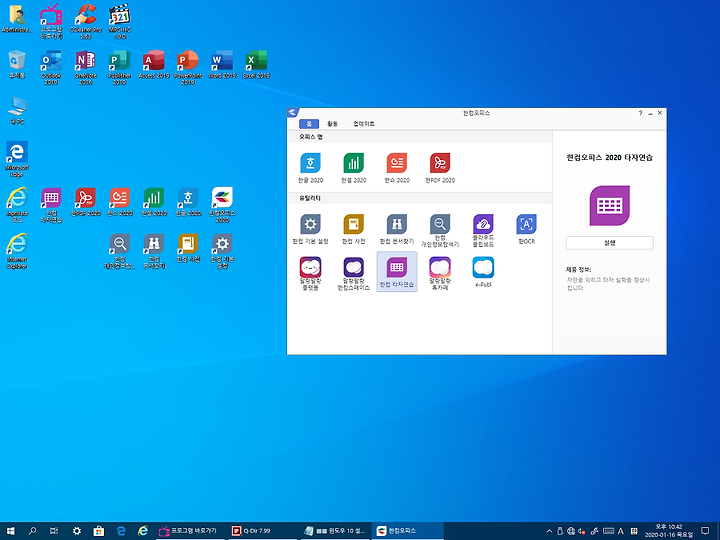Select the pink TV shortcut on the desktop
Screen dimensions: 720x540
51,21
